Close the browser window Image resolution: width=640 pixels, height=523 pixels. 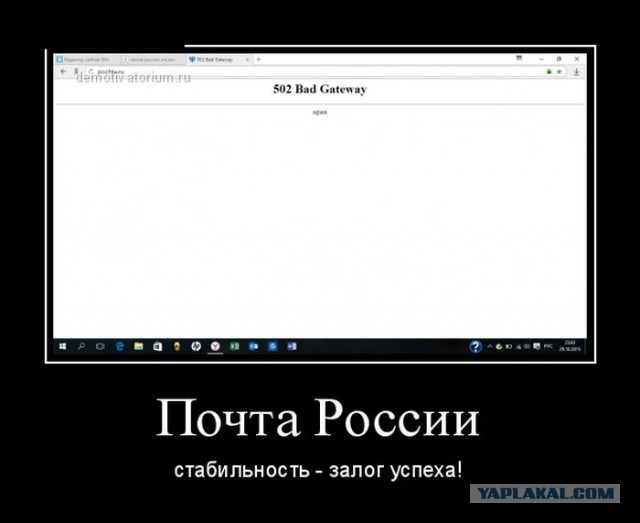point(577,59)
